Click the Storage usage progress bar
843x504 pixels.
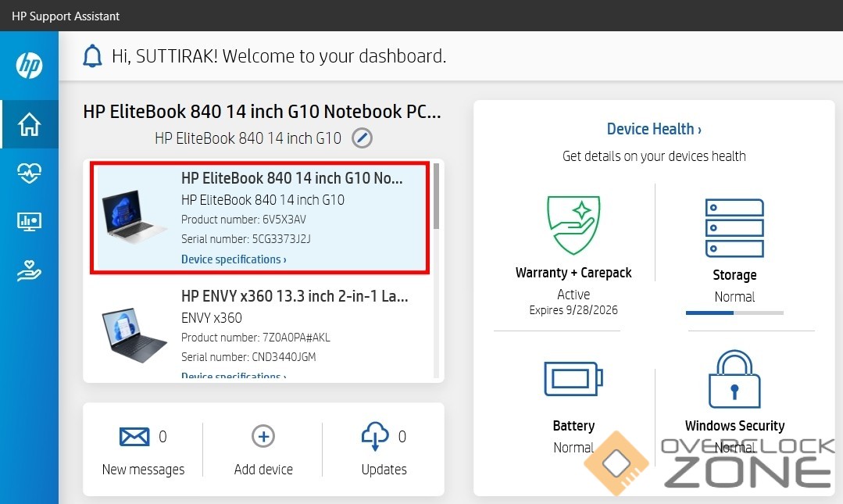734,313
